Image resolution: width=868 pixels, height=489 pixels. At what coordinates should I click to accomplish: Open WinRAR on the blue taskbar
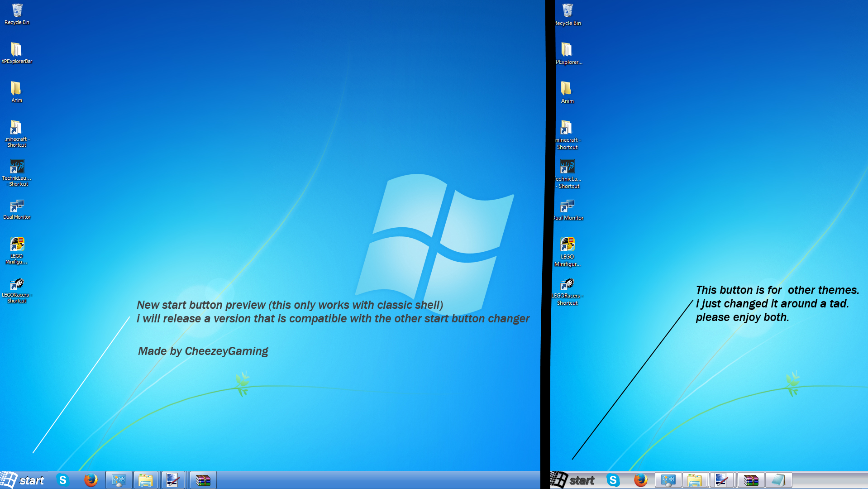click(x=203, y=480)
